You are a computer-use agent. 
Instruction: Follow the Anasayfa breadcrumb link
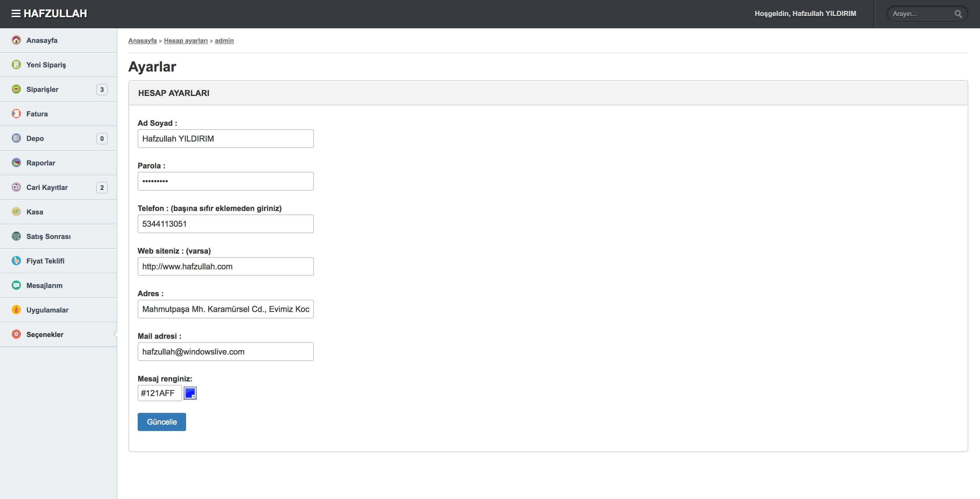142,41
